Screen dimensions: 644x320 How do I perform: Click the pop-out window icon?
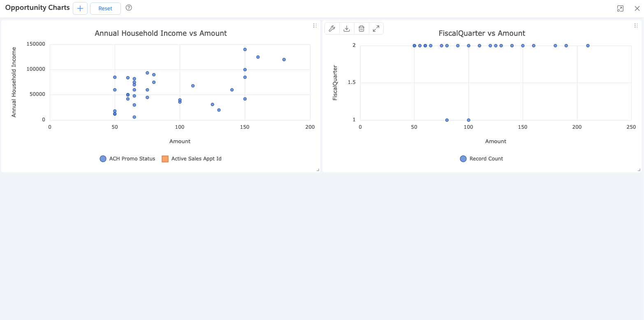pos(620,8)
